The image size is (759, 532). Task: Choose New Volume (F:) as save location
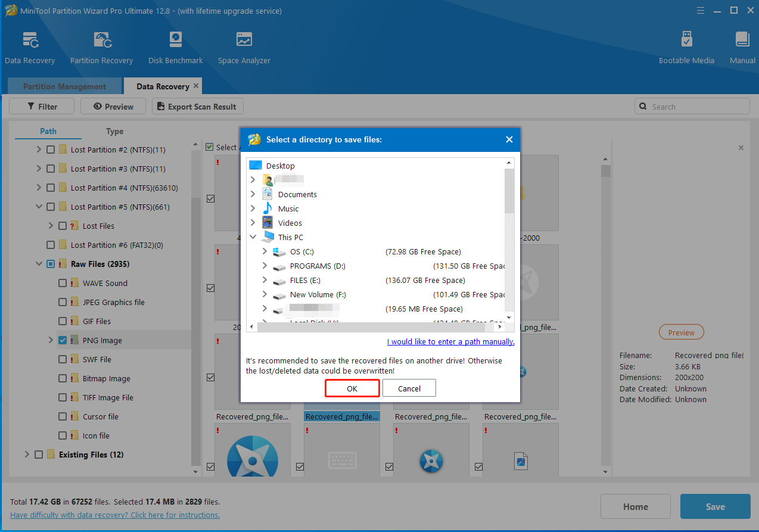(318, 294)
